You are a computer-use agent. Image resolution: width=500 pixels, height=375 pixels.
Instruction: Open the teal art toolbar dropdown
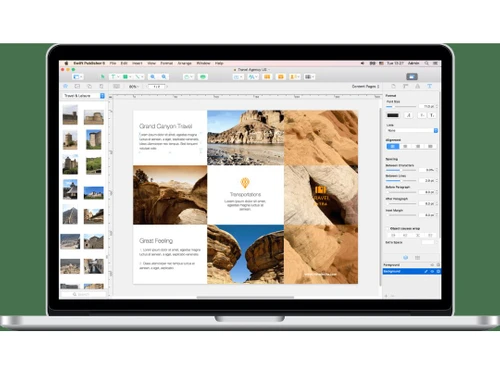tap(253, 77)
